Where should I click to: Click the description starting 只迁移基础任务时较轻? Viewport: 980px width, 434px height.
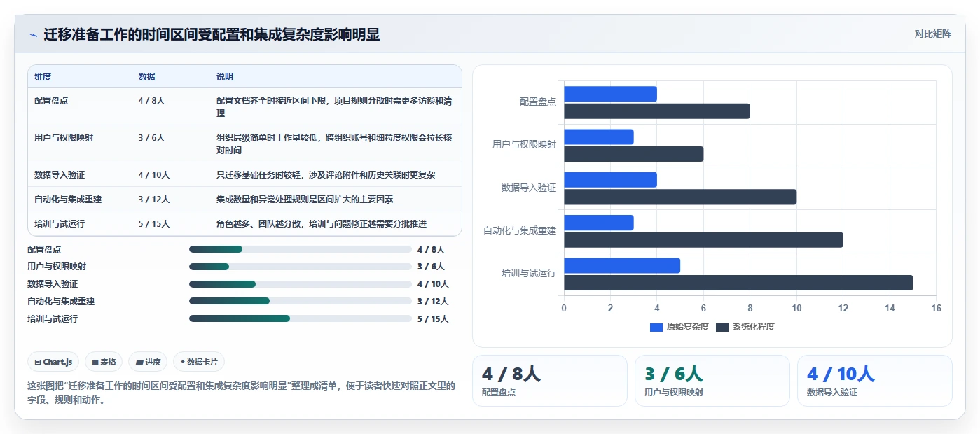pyautogui.click(x=326, y=175)
